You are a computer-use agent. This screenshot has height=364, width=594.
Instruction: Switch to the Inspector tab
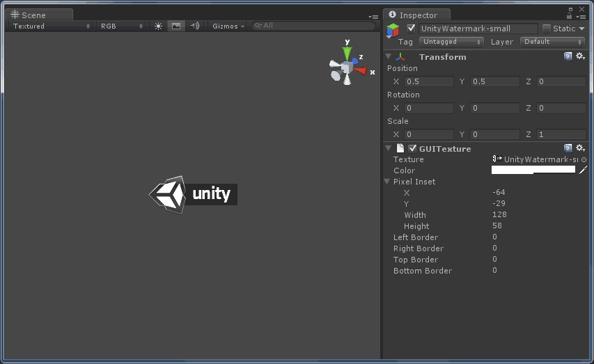coord(416,15)
